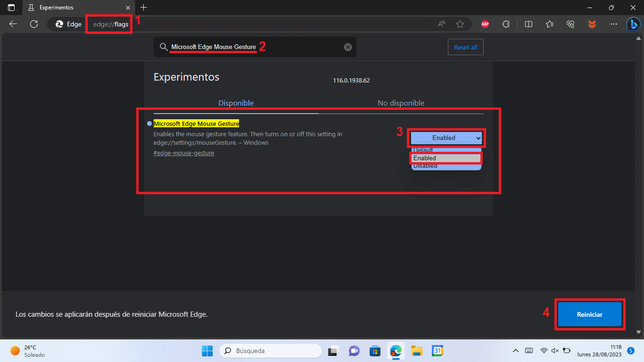Open notification center badge 5

[631, 351]
